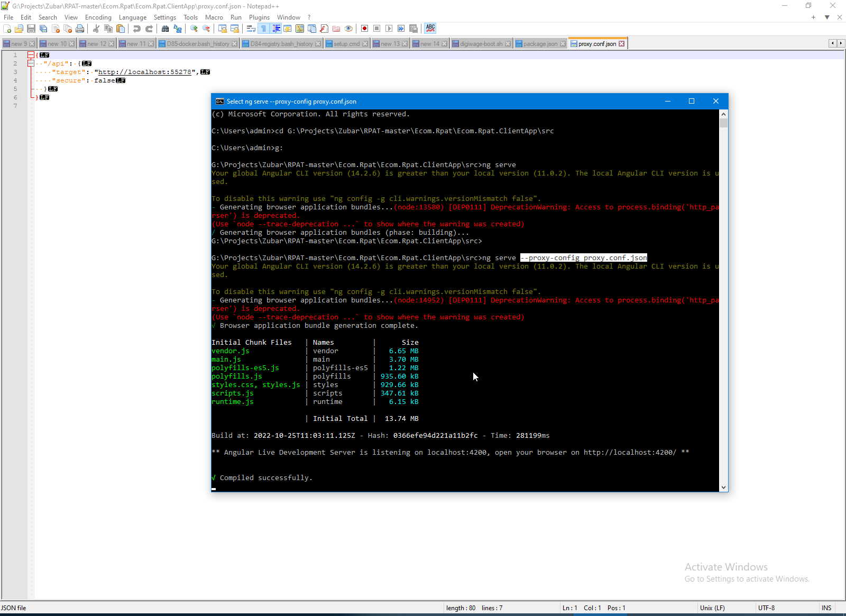Open the Macro menu

(x=214, y=17)
